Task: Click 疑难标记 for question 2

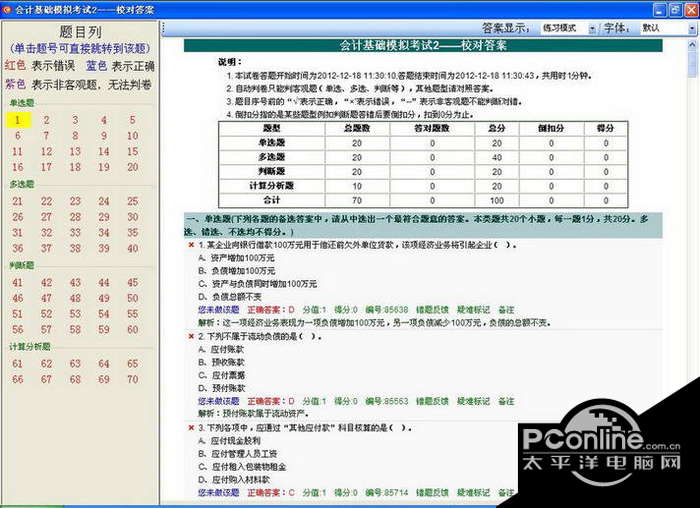Action: [473, 401]
